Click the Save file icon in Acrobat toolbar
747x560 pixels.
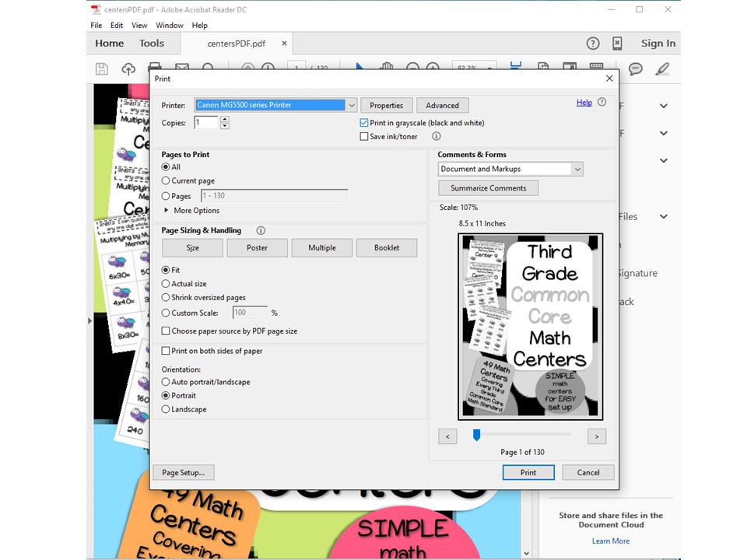coord(101,69)
